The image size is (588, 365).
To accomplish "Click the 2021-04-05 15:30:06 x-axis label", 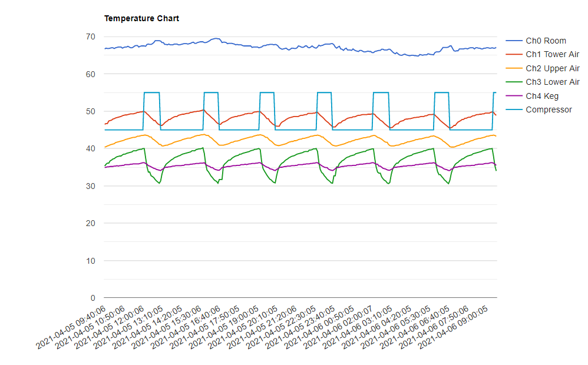I will tap(167, 327).
